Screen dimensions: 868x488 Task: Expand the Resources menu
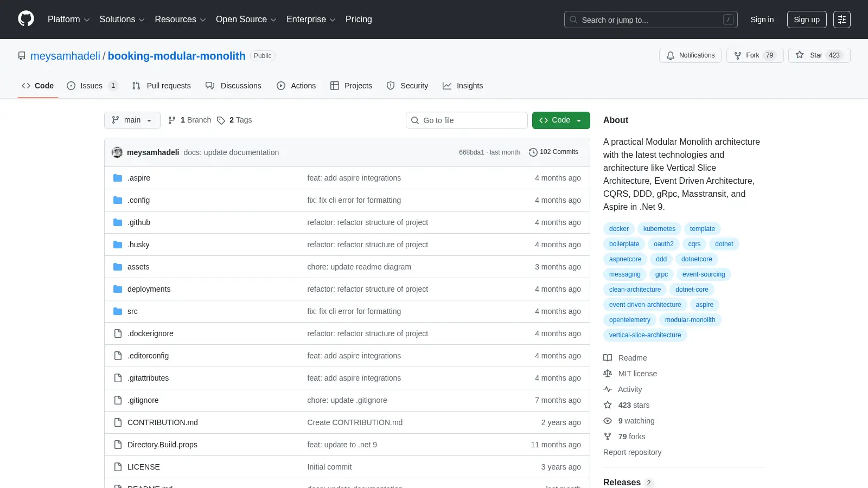coord(180,19)
